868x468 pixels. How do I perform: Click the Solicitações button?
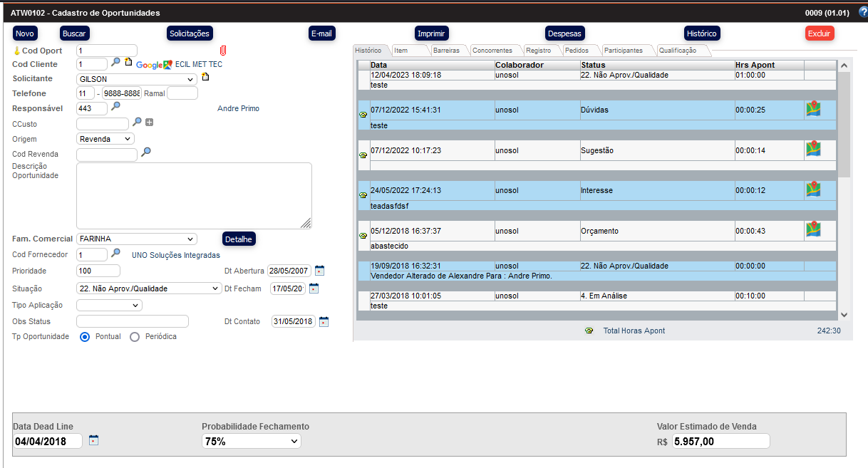click(190, 33)
